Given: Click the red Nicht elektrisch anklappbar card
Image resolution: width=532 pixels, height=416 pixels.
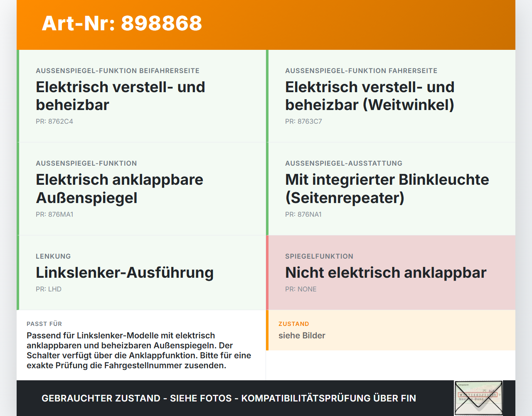Looking at the screenshot, I should click(391, 273).
